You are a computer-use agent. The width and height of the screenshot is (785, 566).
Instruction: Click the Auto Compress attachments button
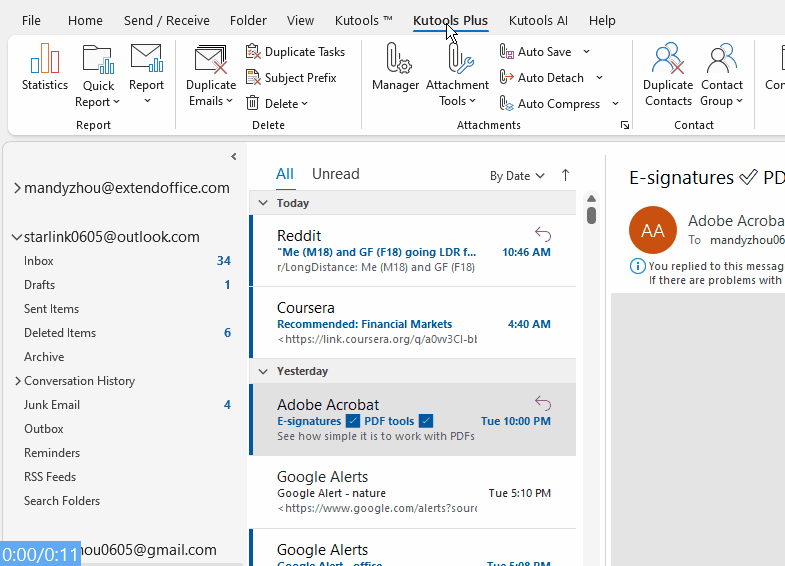[550, 104]
